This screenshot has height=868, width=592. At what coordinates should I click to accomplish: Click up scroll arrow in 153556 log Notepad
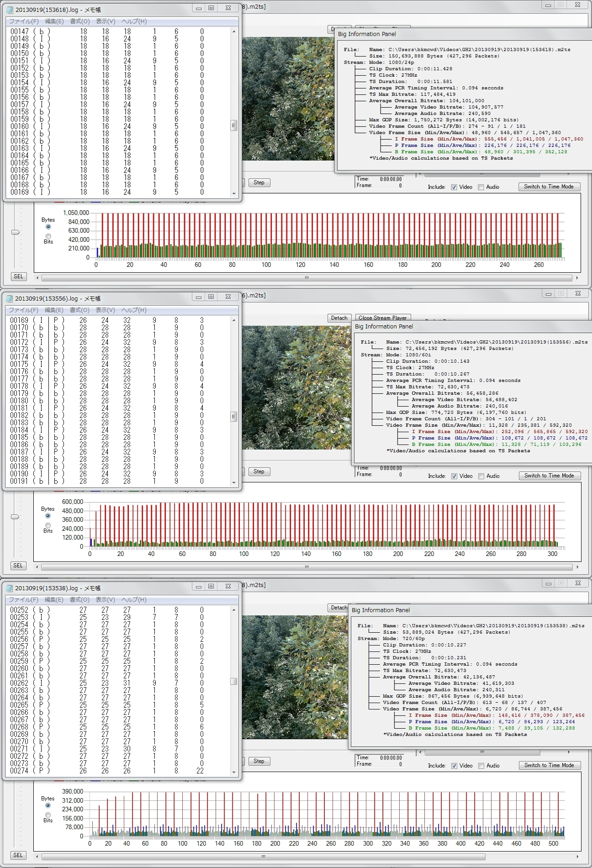(234, 320)
